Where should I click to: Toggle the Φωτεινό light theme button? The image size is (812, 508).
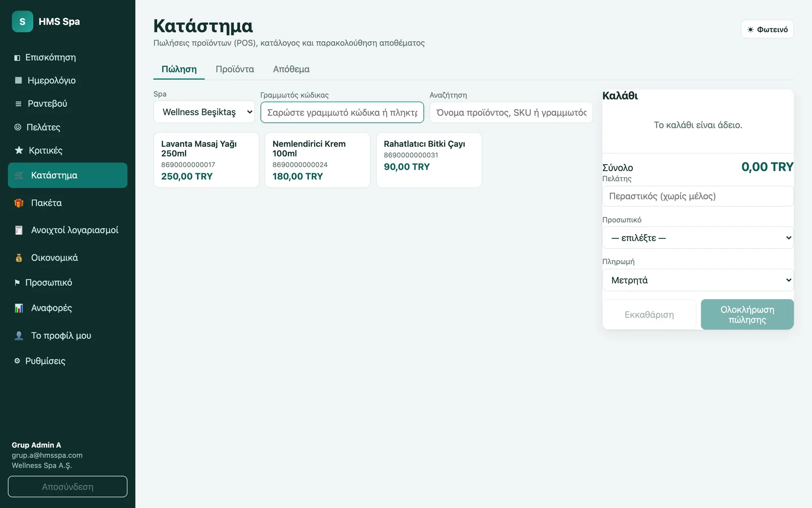767,29
